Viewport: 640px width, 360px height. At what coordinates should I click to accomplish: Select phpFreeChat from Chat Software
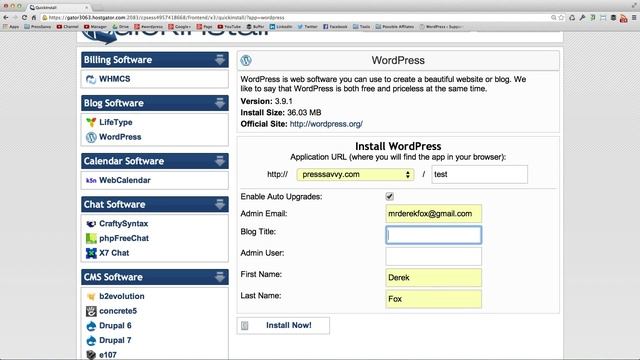pyautogui.click(x=124, y=238)
